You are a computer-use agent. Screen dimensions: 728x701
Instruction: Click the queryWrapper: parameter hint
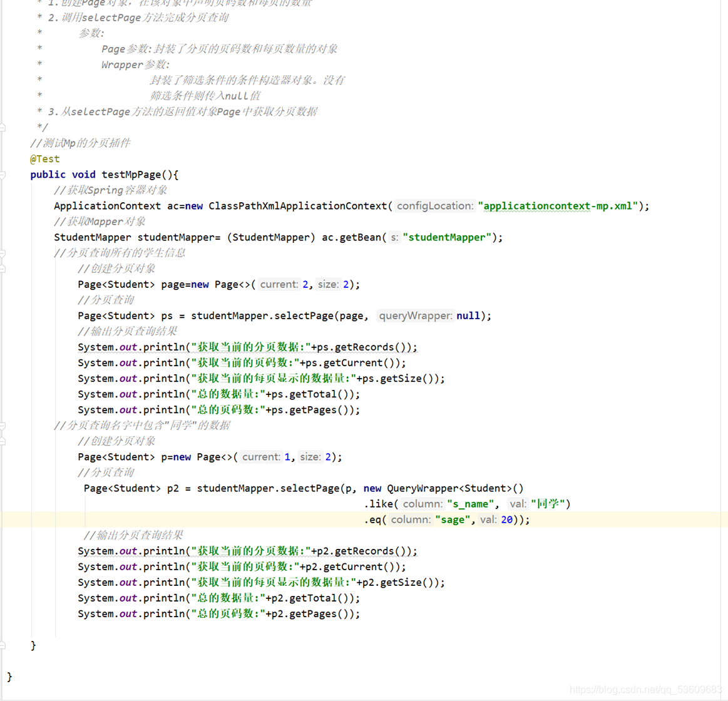click(415, 315)
